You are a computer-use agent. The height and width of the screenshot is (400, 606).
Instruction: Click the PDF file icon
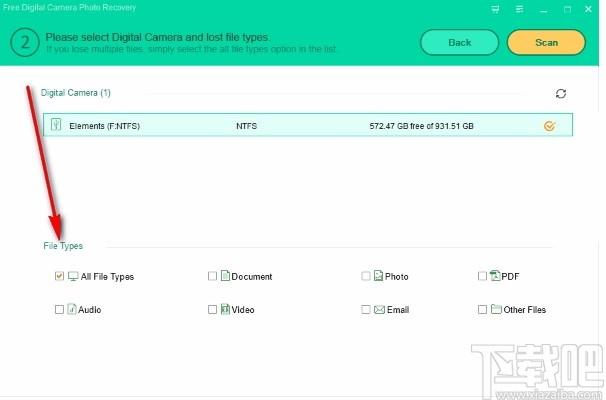495,276
